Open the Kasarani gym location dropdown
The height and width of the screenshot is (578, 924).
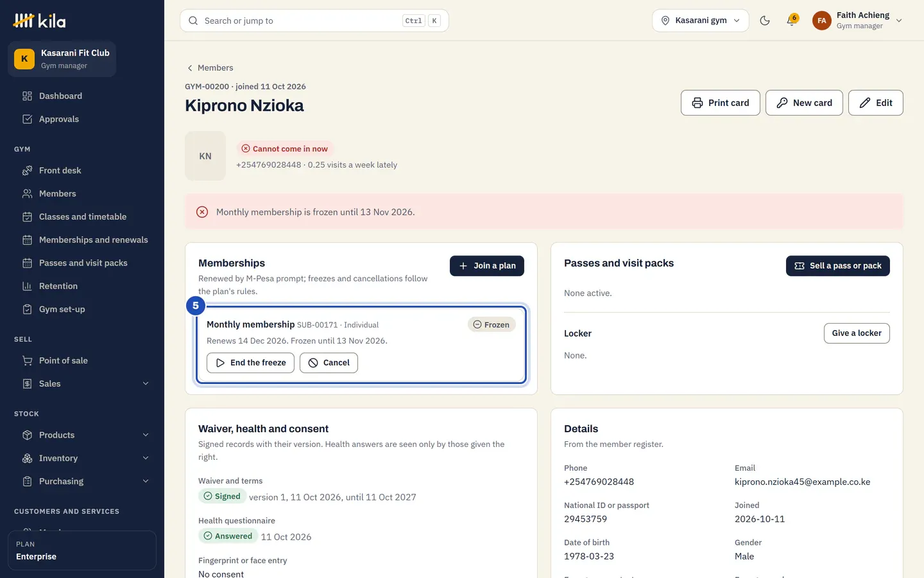(x=701, y=21)
